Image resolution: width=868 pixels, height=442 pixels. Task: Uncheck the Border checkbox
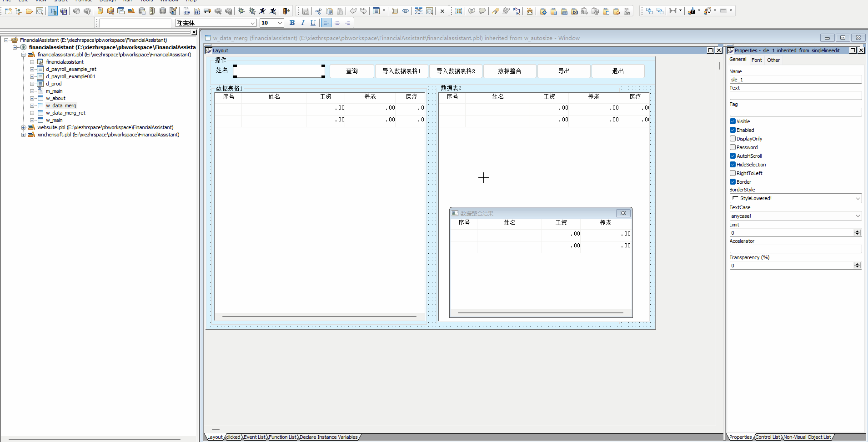[733, 182]
